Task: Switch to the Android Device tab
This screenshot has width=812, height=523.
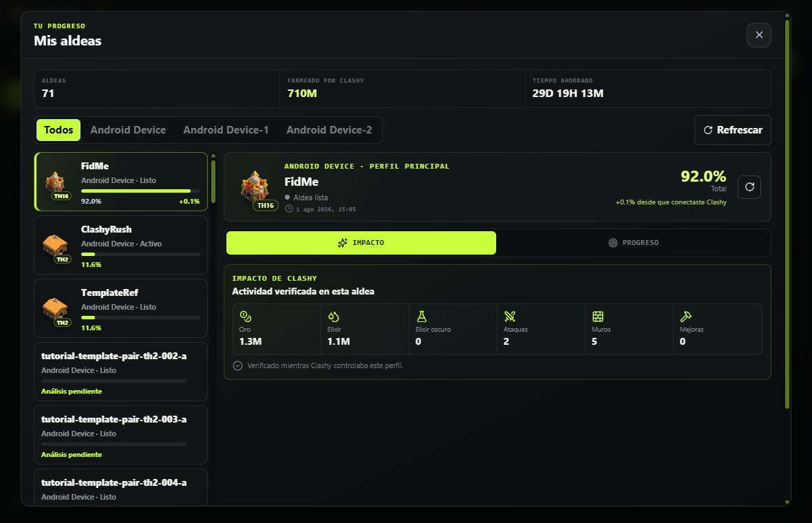Action: click(x=128, y=130)
